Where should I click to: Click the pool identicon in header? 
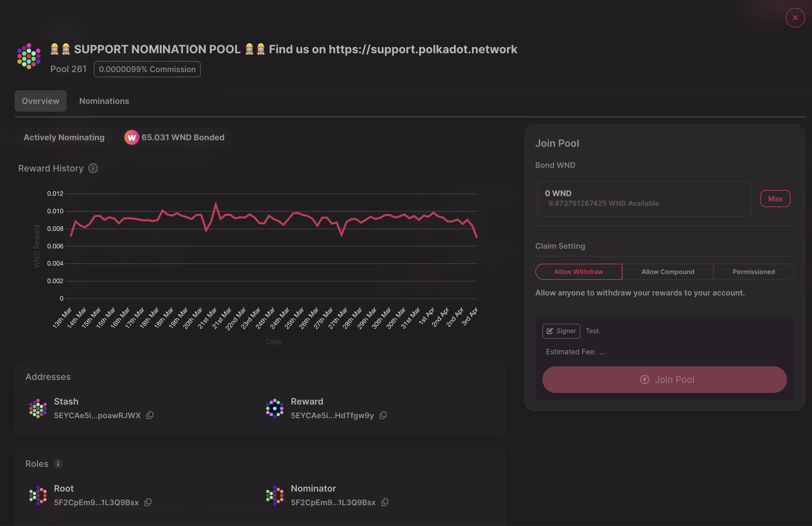(x=29, y=56)
